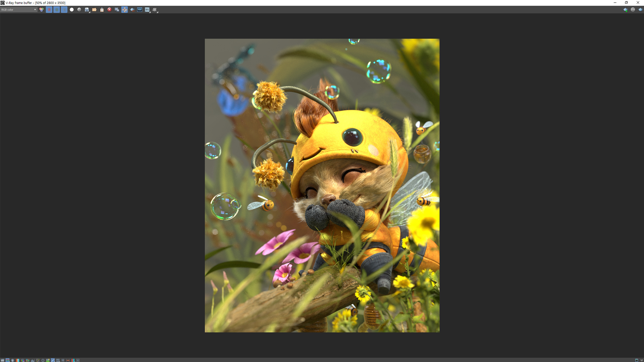Click the 10% test resolution icon
This screenshot has height=362, width=644.
click(147, 10)
